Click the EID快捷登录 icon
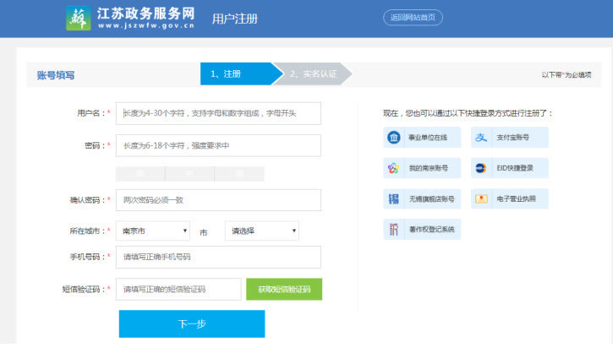The height and width of the screenshot is (364, 613). point(481,168)
